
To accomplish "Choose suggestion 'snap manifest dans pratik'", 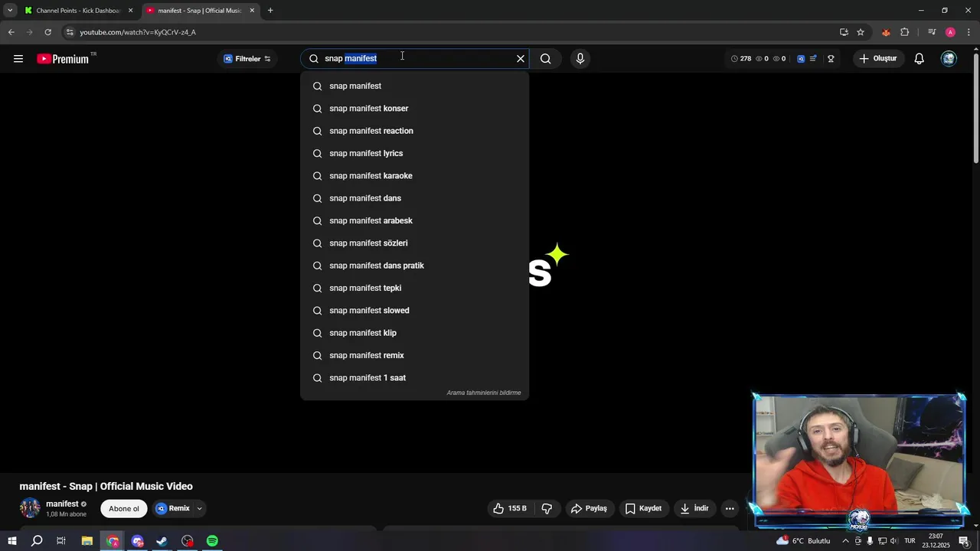I will pos(414,266).
